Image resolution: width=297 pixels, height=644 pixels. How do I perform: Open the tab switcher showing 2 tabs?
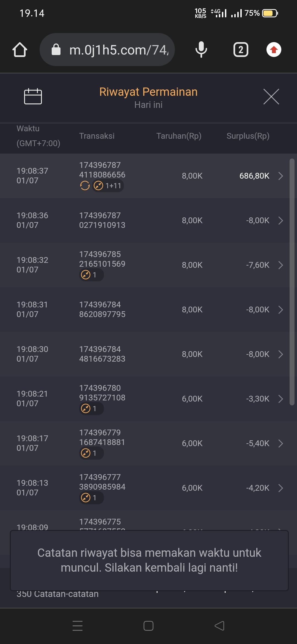pos(241,50)
